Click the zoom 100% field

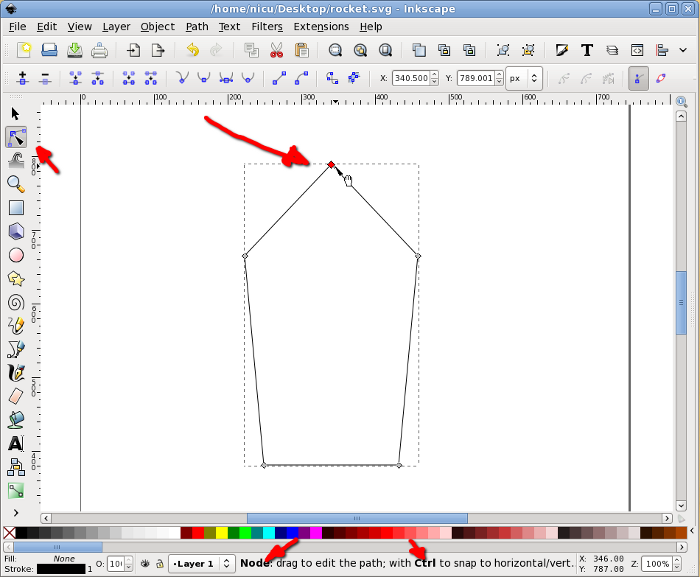(x=657, y=564)
